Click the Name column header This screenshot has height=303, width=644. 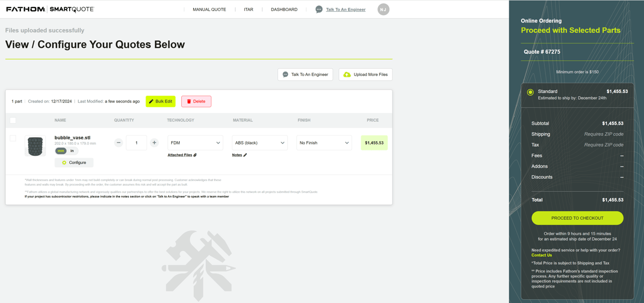point(60,120)
